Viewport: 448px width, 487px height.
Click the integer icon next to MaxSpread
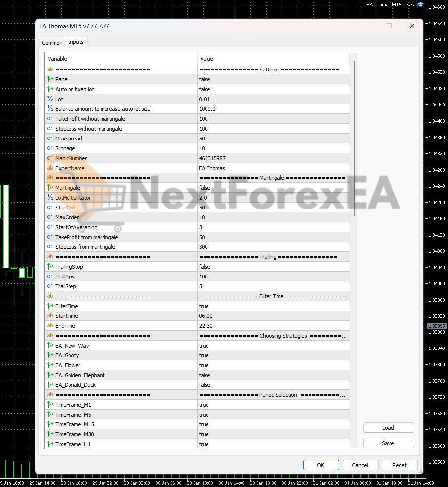click(50, 139)
